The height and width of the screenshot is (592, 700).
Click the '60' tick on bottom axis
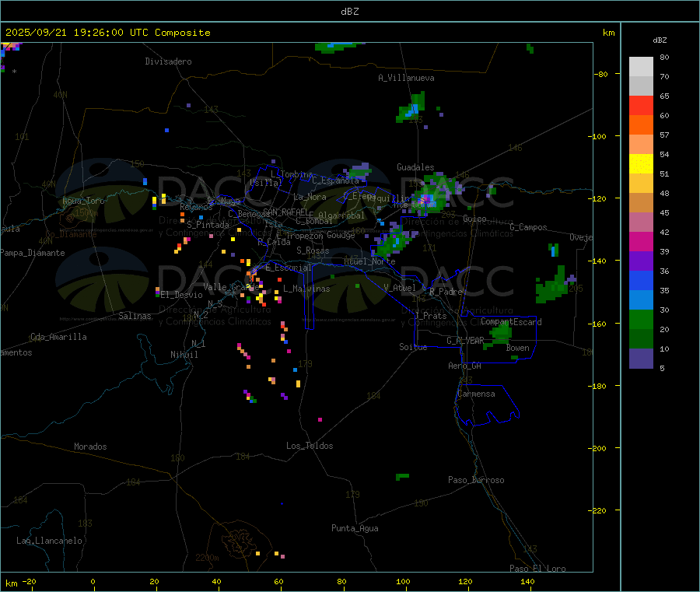[x=278, y=582]
